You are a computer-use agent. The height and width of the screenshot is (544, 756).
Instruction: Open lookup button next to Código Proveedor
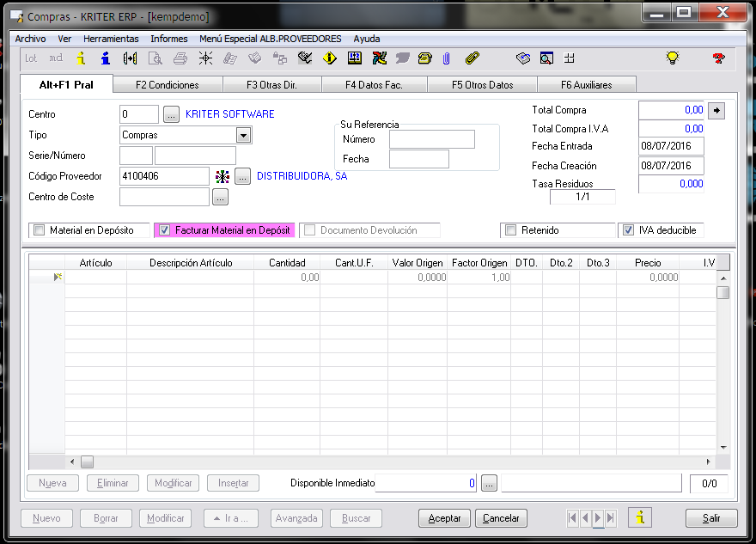tap(242, 176)
